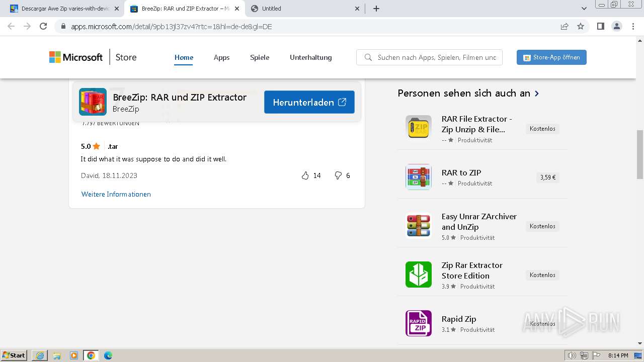Click the browser address bar URL
The width and height of the screenshot is (644, 362).
tap(172, 27)
